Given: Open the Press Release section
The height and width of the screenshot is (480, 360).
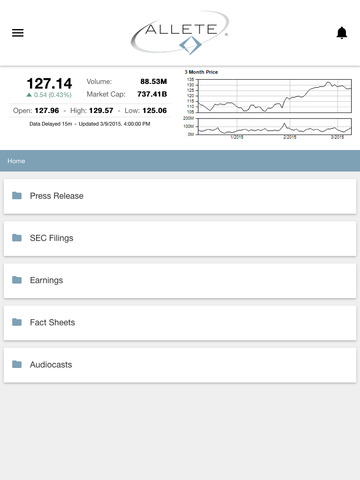Looking at the screenshot, I should pyautogui.click(x=180, y=196).
